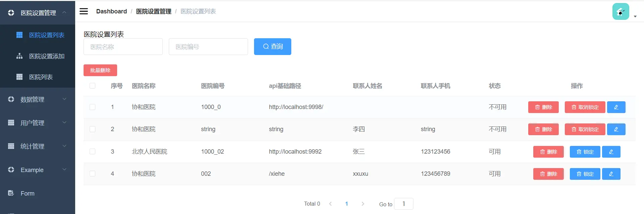Expand the Example menu chevron
The image size is (644, 214).
click(x=64, y=169)
